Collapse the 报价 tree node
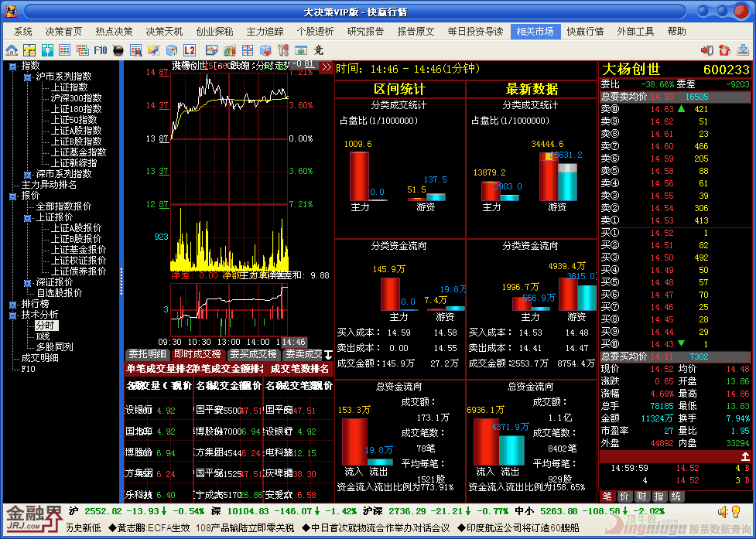Screen dimensions: 756x539 pyautogui.click(x=12, y=196)
